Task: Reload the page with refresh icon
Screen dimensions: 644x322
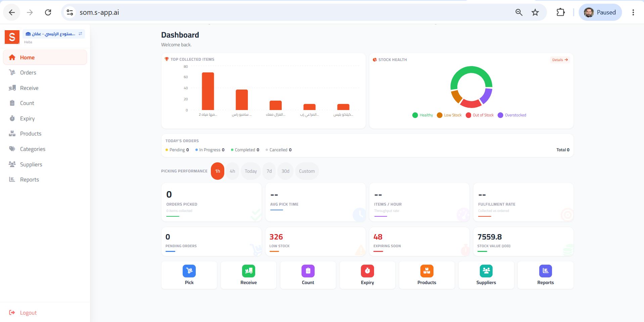Action: 48,12
